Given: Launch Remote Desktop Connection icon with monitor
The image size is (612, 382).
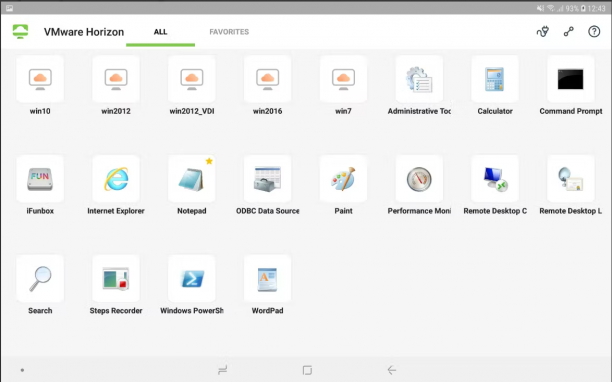Looking at the screenshot, I should point(495,178).
